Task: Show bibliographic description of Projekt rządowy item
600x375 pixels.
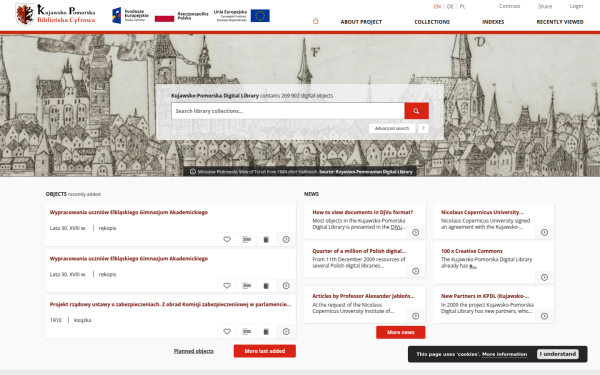Action: point(247,331)
